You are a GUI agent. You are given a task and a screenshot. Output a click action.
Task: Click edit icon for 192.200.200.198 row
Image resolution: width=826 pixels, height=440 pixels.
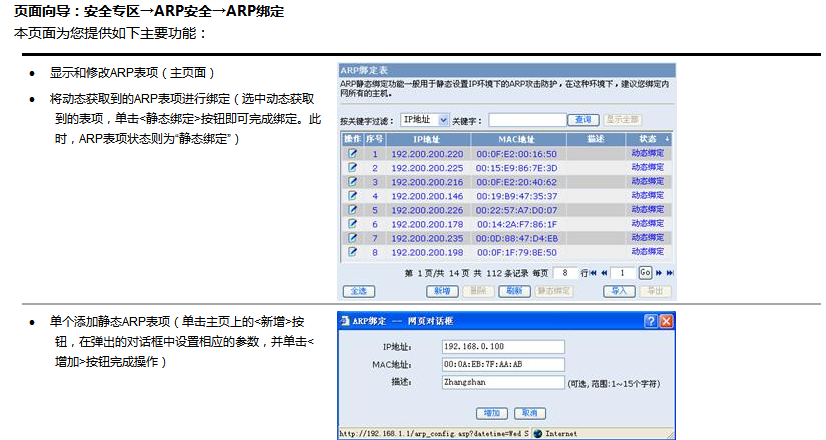[x=352, y=252]
